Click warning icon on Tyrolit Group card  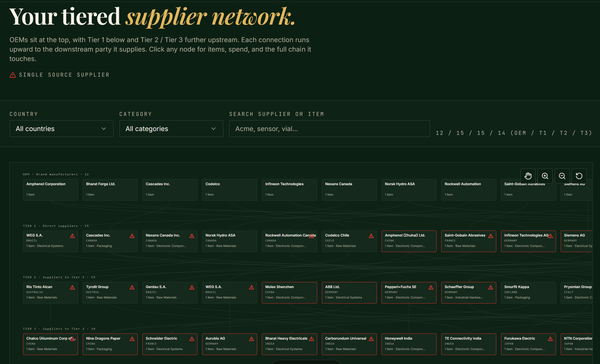pyautogui.click(x=132, y=287)
